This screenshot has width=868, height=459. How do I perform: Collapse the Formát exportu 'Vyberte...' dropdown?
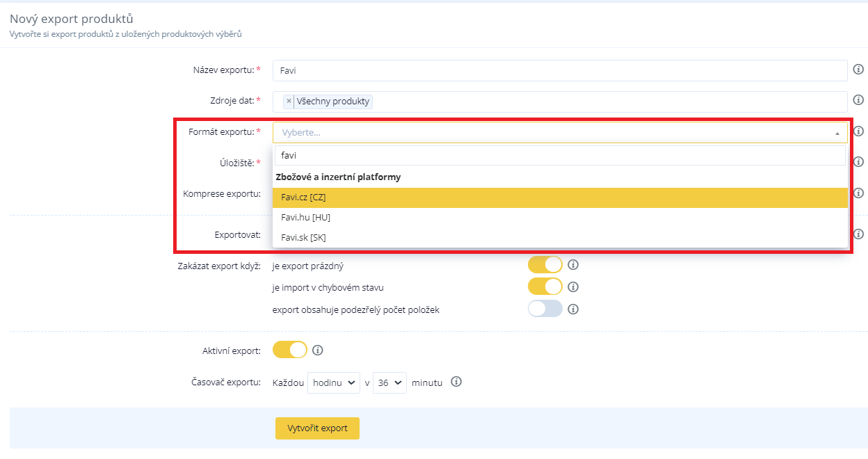(560, 132)
